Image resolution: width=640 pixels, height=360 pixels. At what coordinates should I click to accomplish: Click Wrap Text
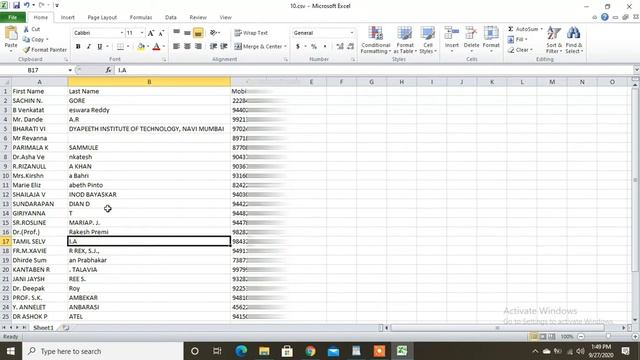[251, 33]
